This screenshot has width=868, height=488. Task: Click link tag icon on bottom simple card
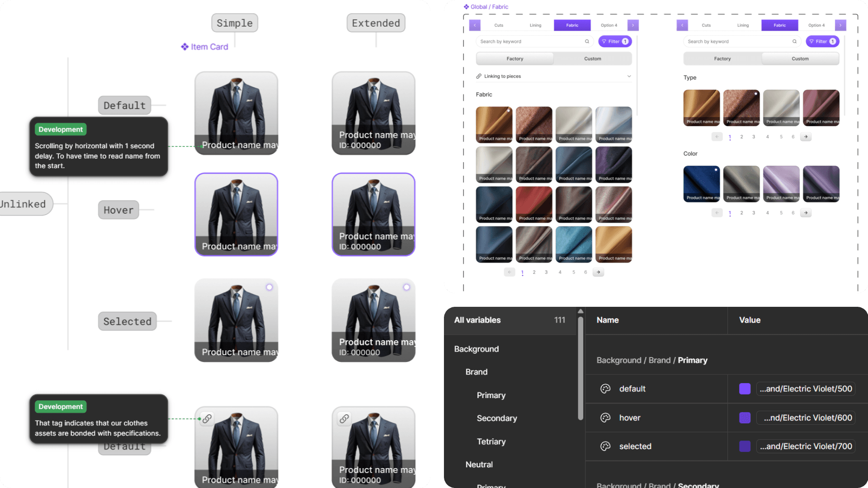click(x=207, y=418)
